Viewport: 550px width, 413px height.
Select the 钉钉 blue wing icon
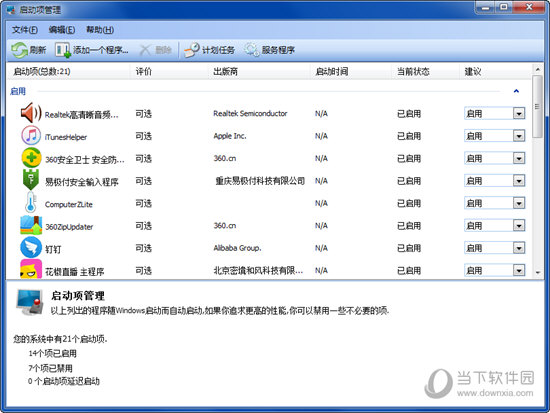tap(31, 247)
